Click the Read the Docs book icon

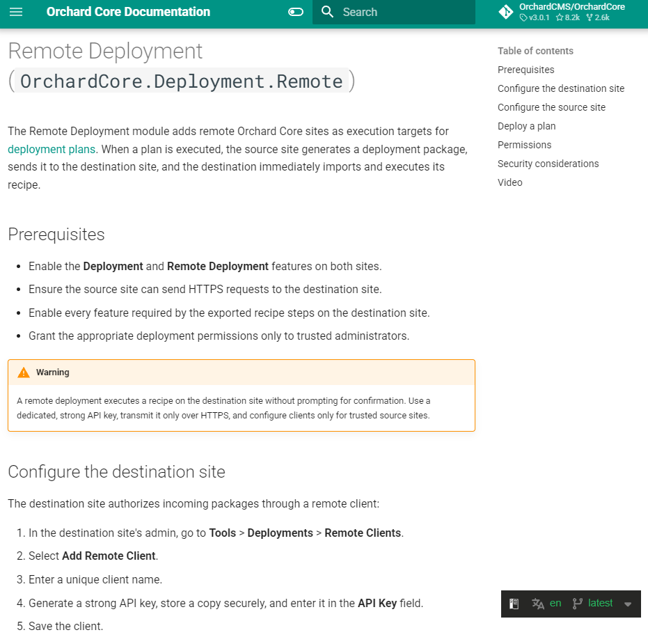(514, 604)
